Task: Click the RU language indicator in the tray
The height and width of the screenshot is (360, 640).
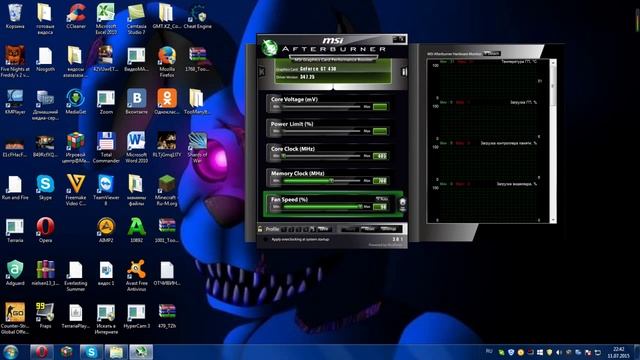Action: click(489, 351)
